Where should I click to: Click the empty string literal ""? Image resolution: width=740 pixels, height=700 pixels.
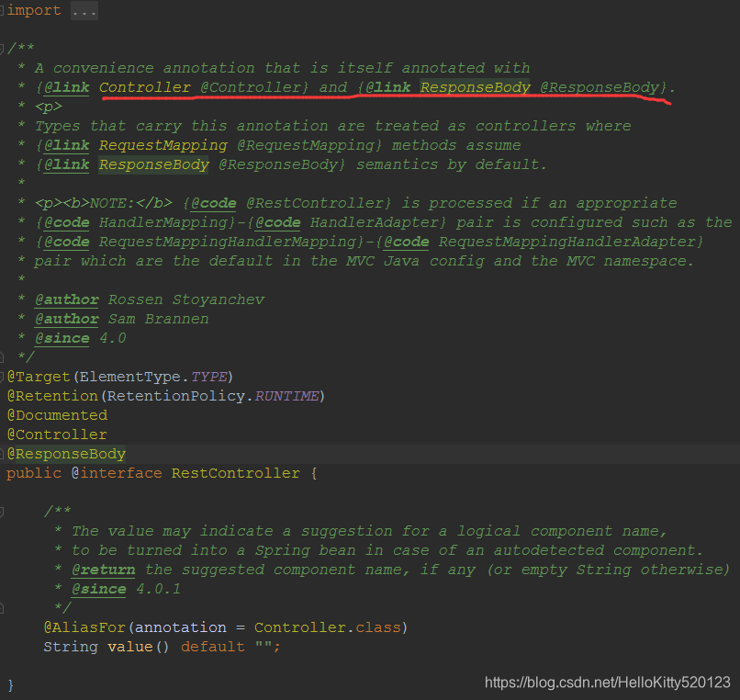[263, 644]
